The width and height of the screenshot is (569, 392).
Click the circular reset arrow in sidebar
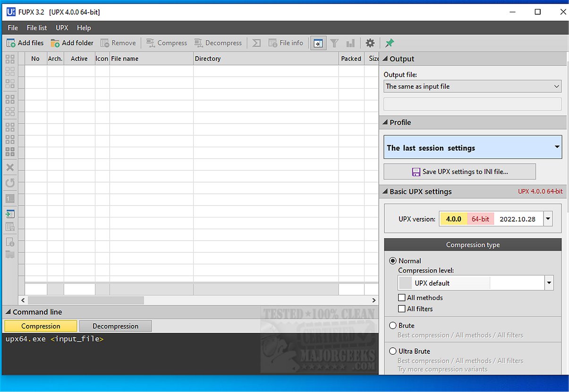tap(10, 183)
